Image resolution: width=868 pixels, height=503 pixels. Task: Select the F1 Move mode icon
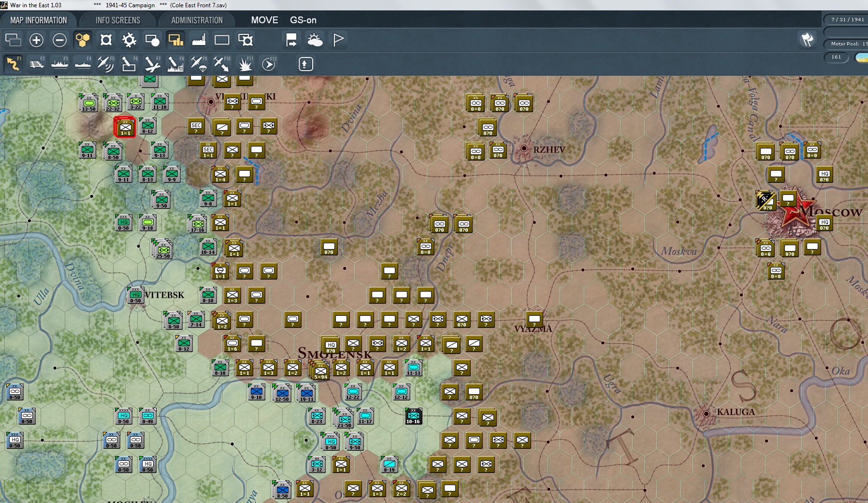tap(13, 64)
